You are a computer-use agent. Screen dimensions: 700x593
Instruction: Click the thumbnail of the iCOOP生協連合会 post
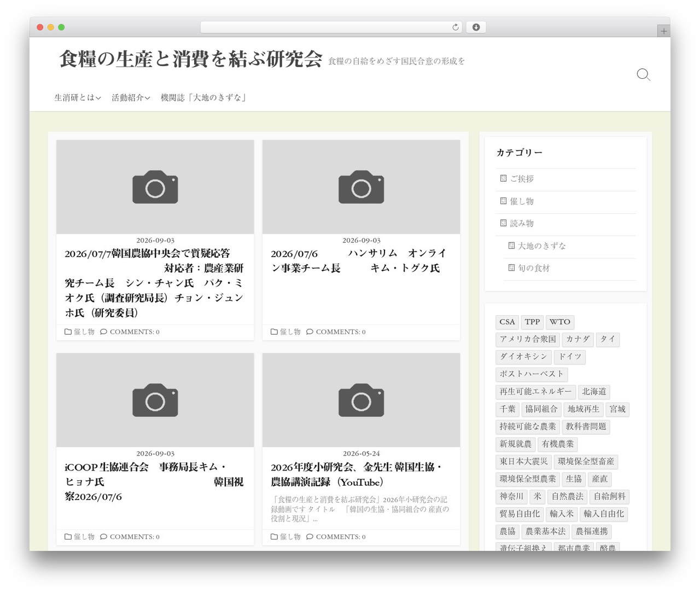coord(155,400)
